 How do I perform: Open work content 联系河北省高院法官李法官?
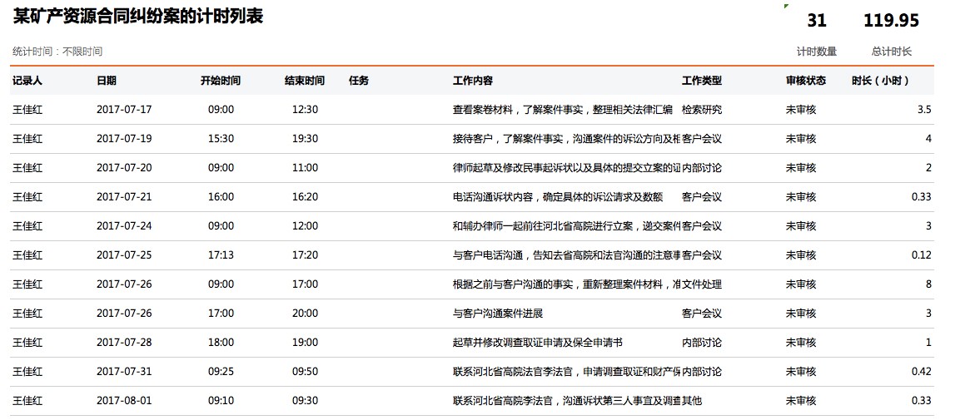coord(566,372)
